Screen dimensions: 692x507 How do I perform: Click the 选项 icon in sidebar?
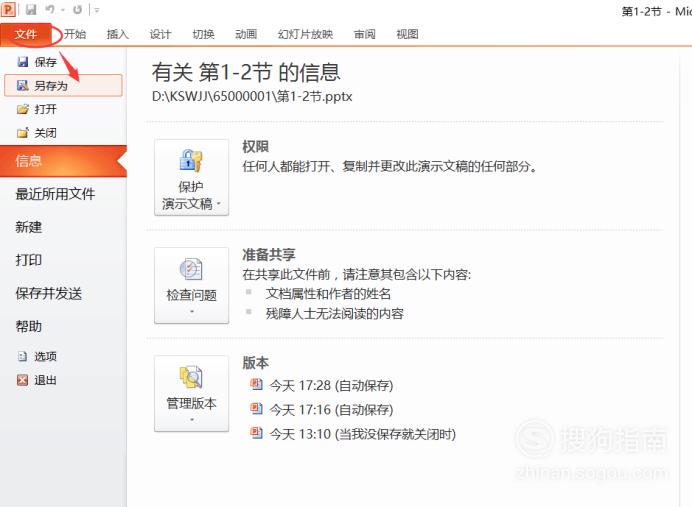point(23,356)
